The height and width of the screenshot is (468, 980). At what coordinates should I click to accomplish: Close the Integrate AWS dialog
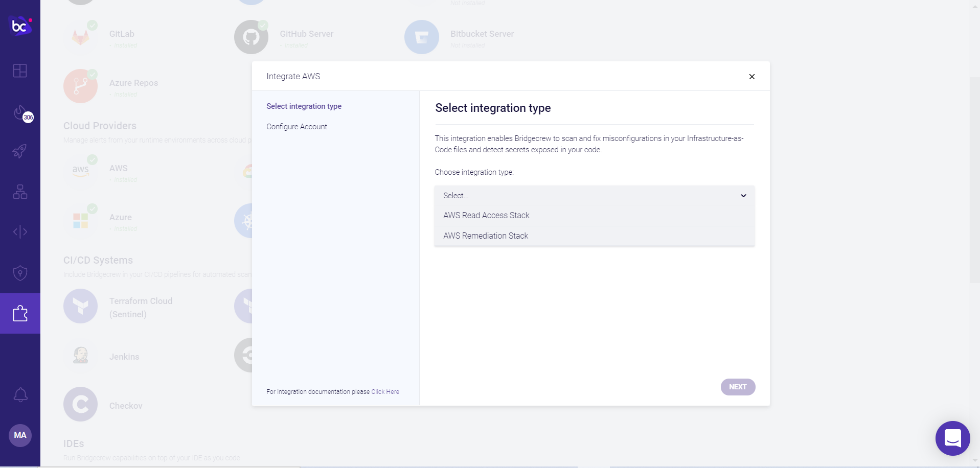751,77
